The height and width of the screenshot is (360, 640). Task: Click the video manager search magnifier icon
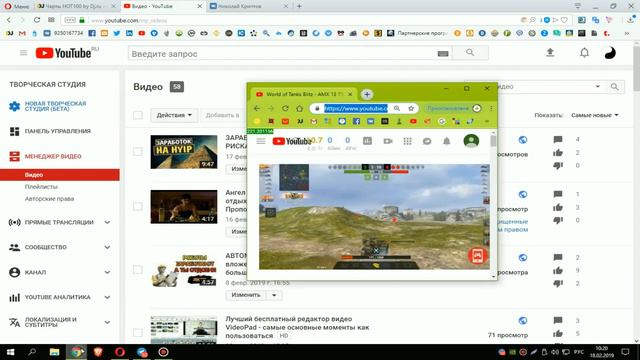tap(614, 87)
